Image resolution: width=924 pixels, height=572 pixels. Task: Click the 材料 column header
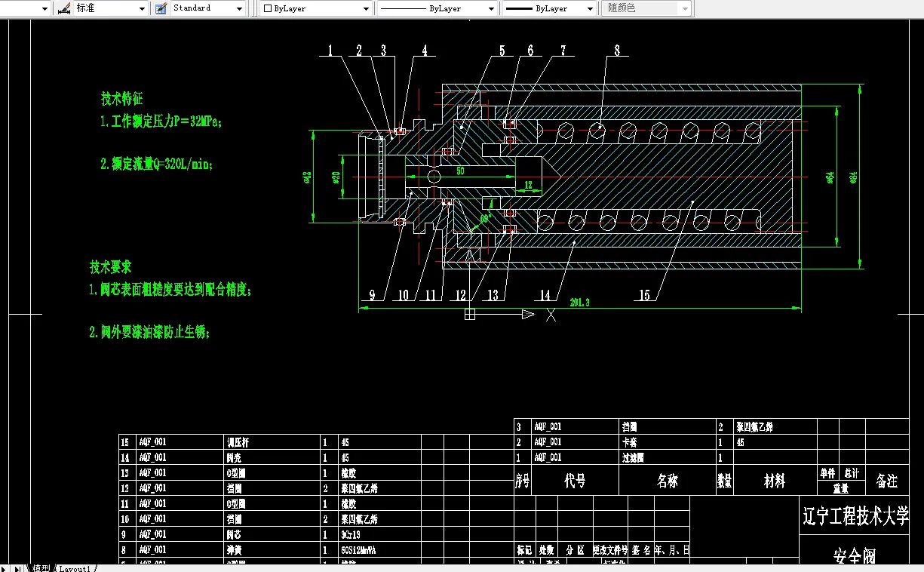click(x=775, y=481)
